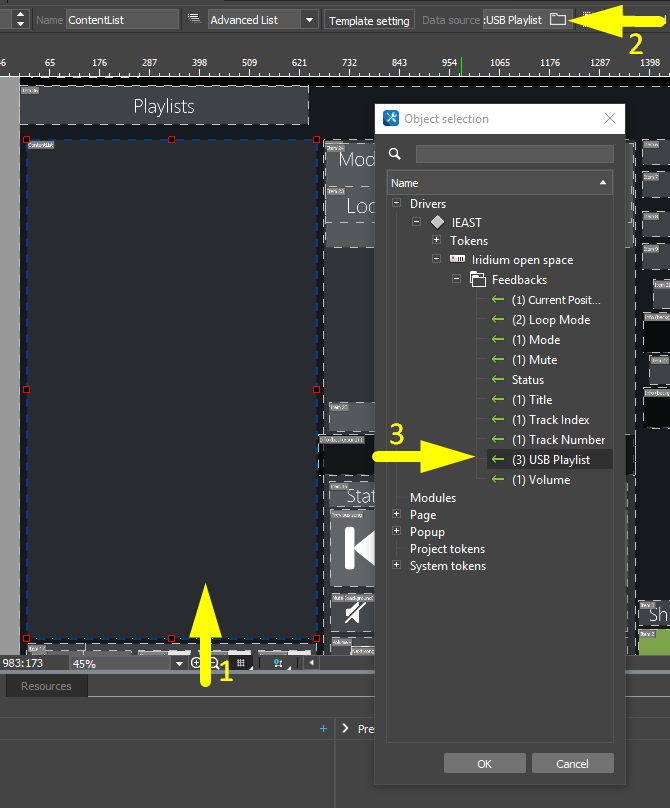Open the 45% zoom level dropdown
Viewport: 670px width, 808px height.
coord(179,663)
